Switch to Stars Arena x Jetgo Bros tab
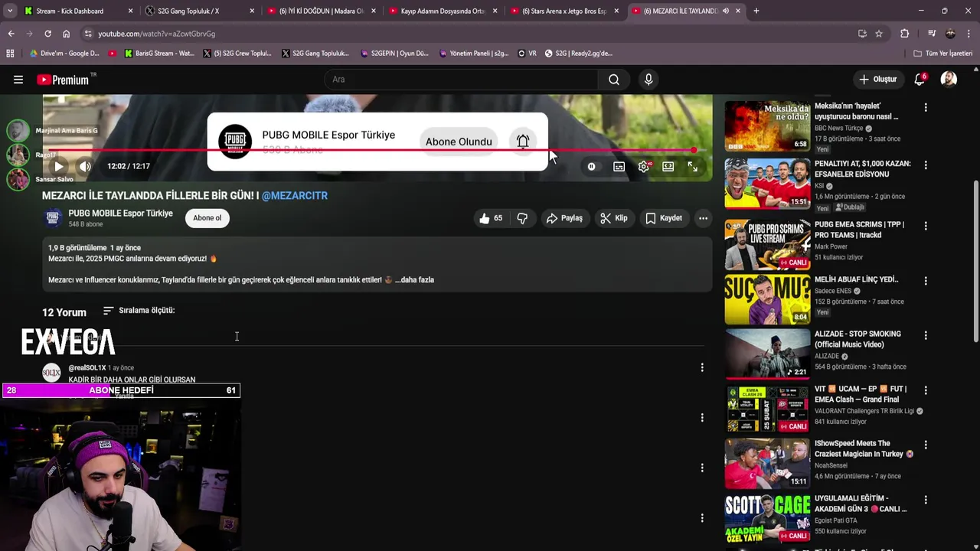This screenshot has height=551, width=980. (x=564, y=11)
